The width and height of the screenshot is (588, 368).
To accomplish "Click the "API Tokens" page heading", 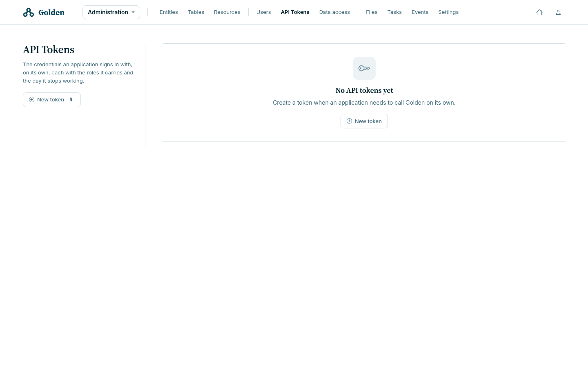I will [49, 49].
